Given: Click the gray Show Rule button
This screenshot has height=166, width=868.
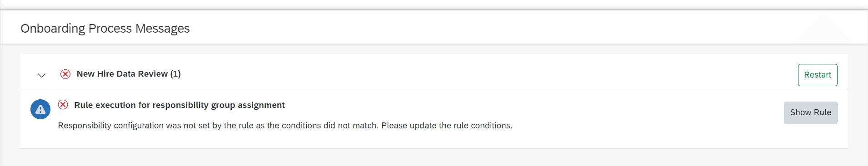Looking at the screenshot, I should [810, 112].
